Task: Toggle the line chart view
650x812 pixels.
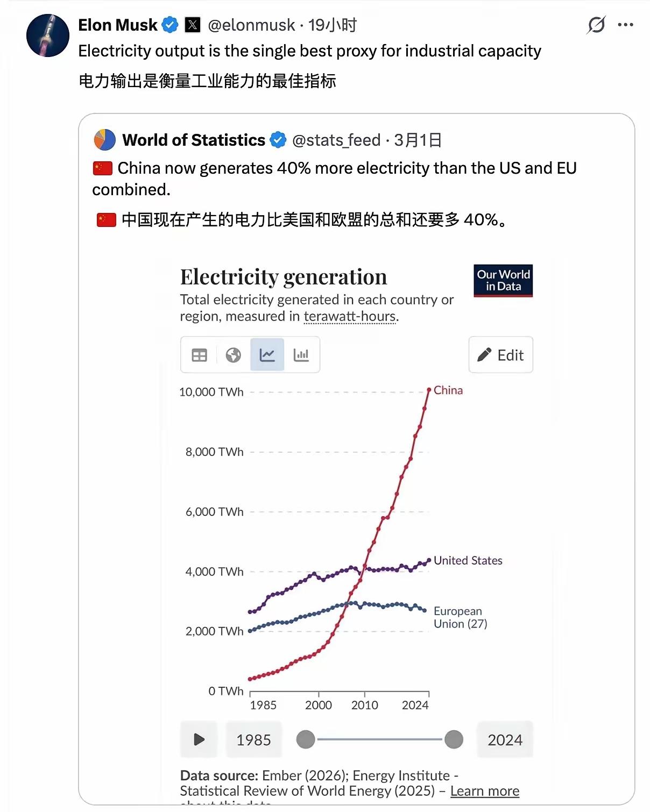Action: 267,354
